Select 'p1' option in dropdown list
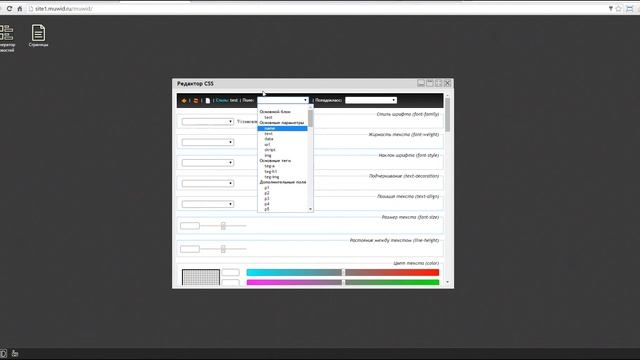 282,188
